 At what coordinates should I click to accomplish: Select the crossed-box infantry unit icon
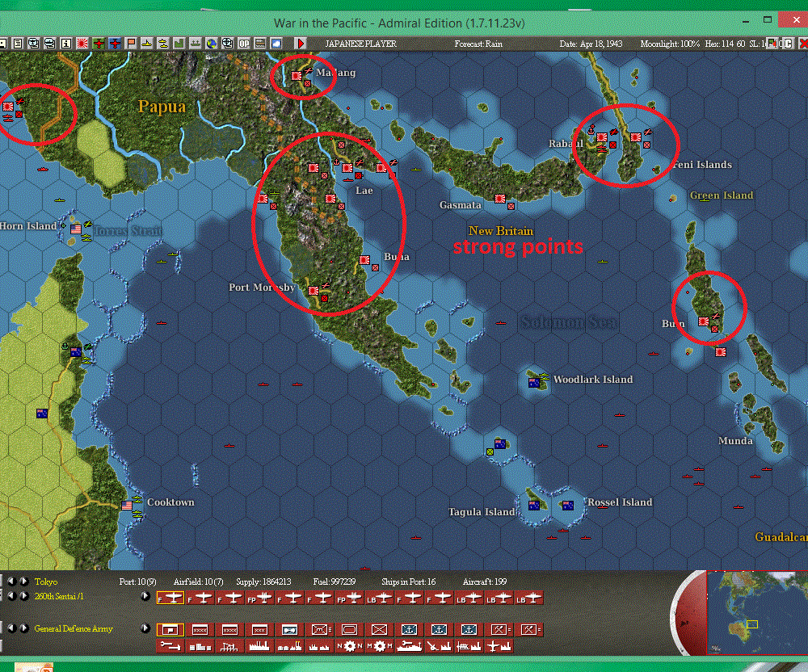pos(379,630)
